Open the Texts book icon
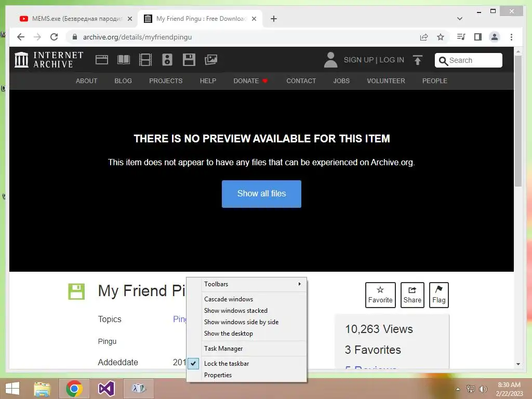The height and width of the screenshot is (399, 532). (x=124, y=60)
